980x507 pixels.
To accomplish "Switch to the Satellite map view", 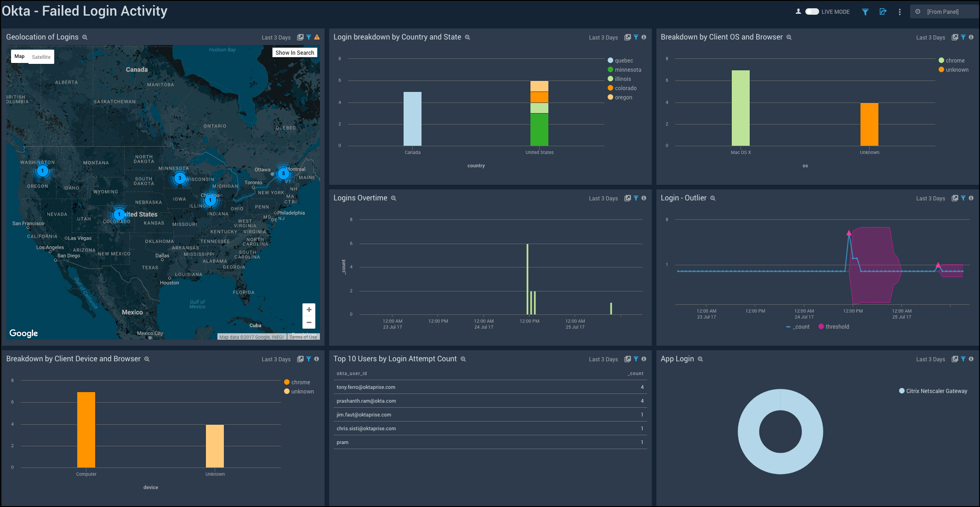I will pos(41,57).
